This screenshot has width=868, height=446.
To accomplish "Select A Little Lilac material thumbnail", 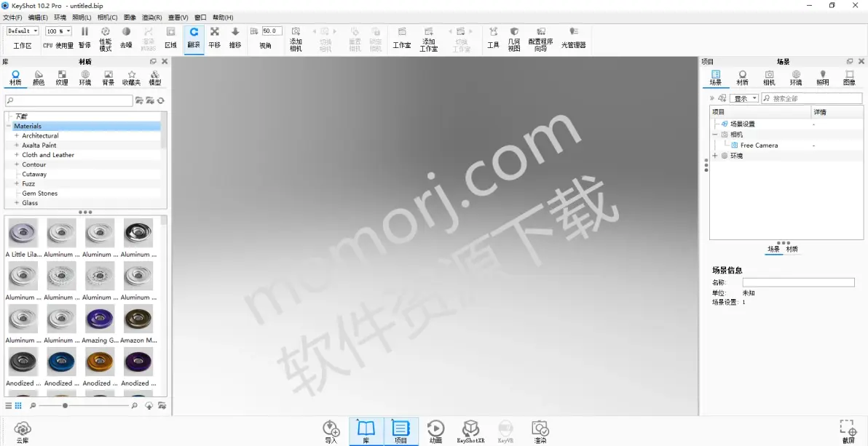I will click(23, 232).
